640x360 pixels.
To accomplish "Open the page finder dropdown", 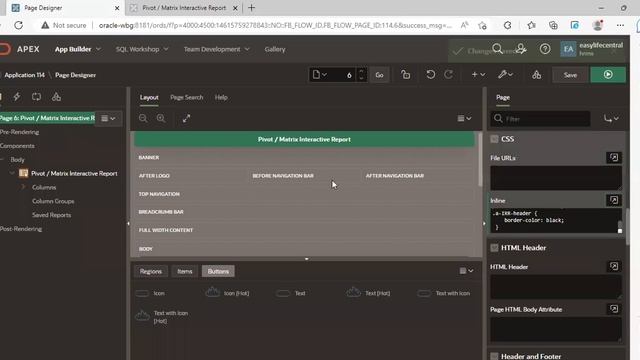I will [x=320, y=75].
